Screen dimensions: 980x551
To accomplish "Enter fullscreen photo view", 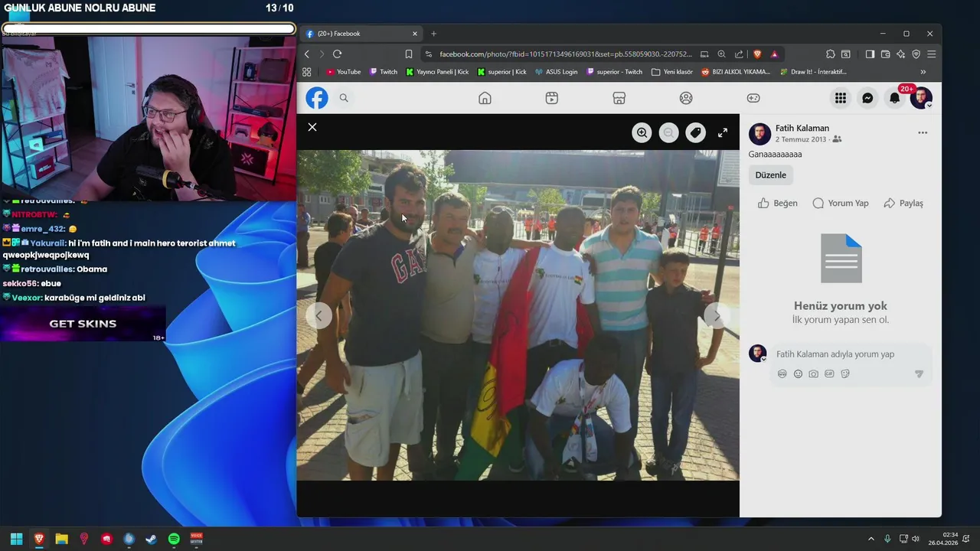I will click(722, 132).
